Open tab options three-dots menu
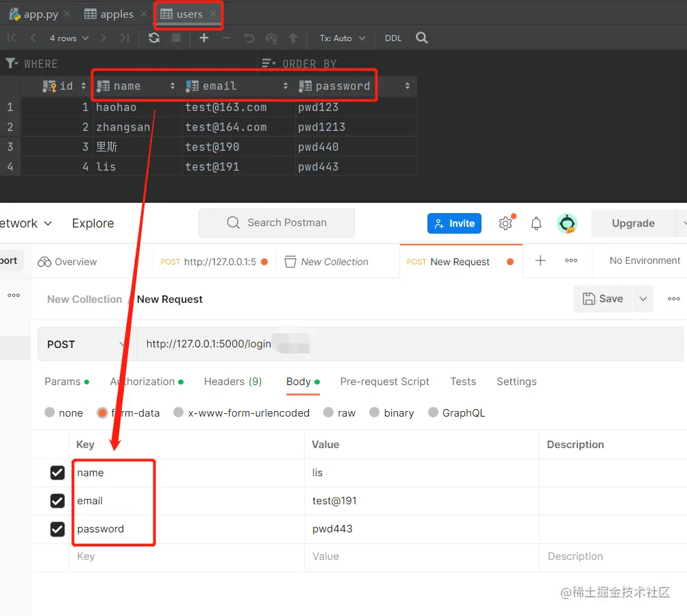Image resolution: width=687 pixels, height=616 pixels. (x=571, y=260)
